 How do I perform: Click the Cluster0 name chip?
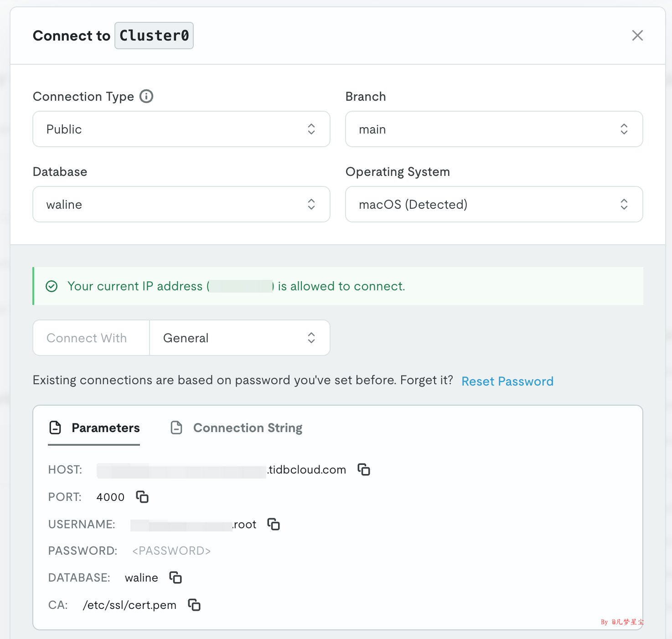click(154, 35)
